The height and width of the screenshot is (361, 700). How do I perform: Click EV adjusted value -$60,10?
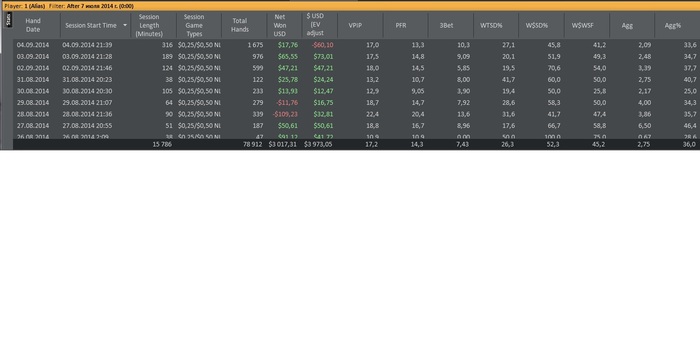click(x=322, y=45)
